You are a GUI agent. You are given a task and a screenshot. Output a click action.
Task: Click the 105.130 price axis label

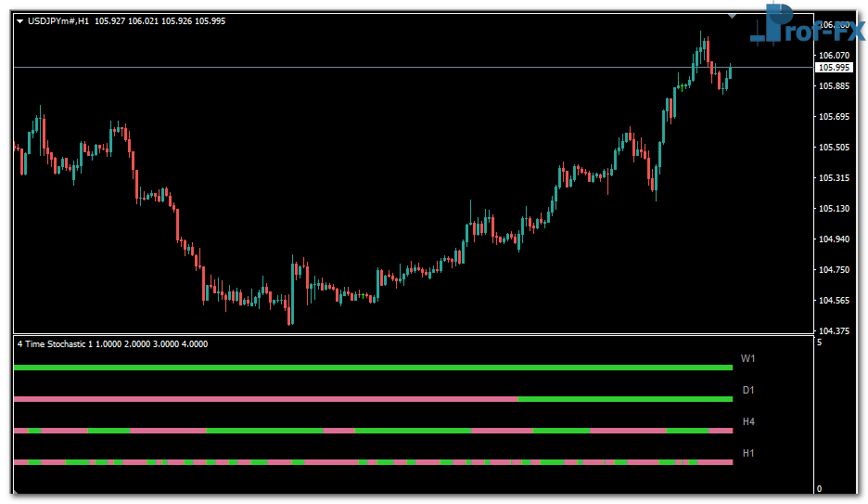pos(835,209)
